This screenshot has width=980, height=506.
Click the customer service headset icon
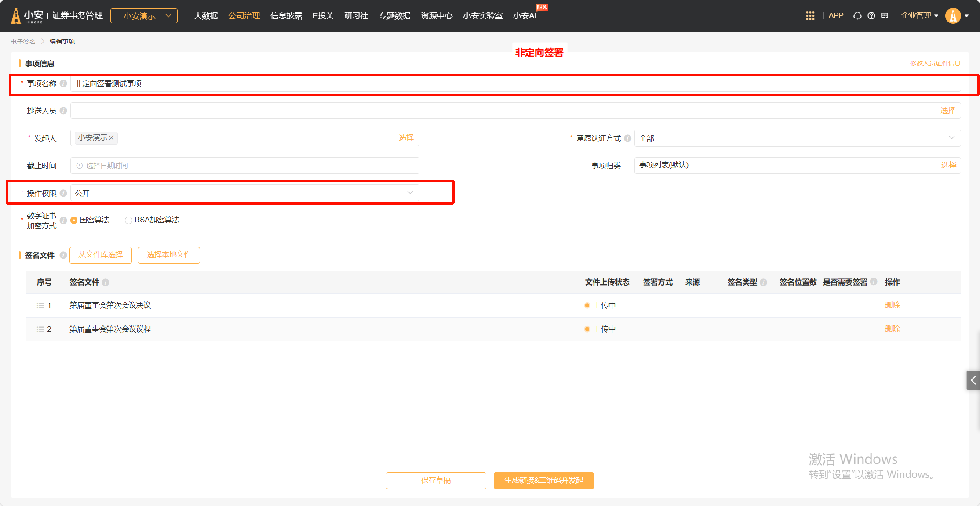[857, 16]
